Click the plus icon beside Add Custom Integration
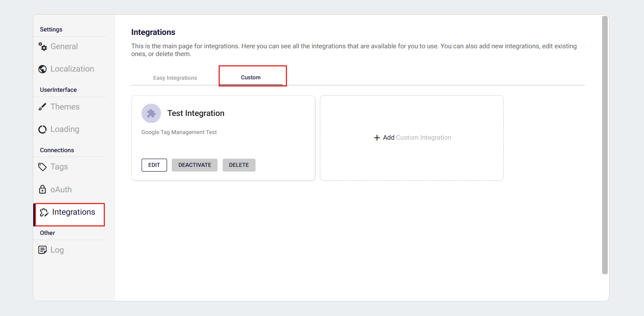Image resolution: width=644 pixels, height=316 pixels. [x=376, y=138]
